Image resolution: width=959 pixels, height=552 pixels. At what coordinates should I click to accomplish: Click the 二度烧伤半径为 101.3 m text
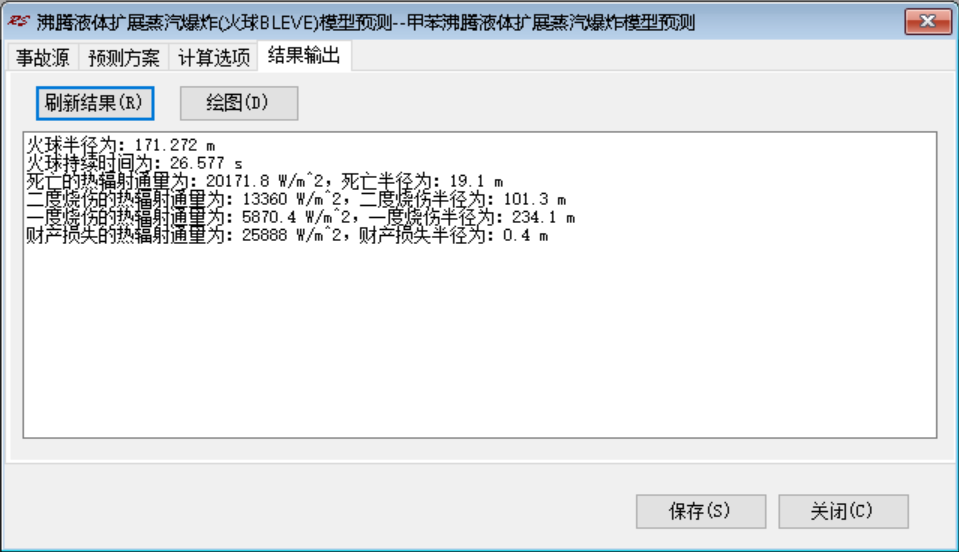tap(463, 199)
